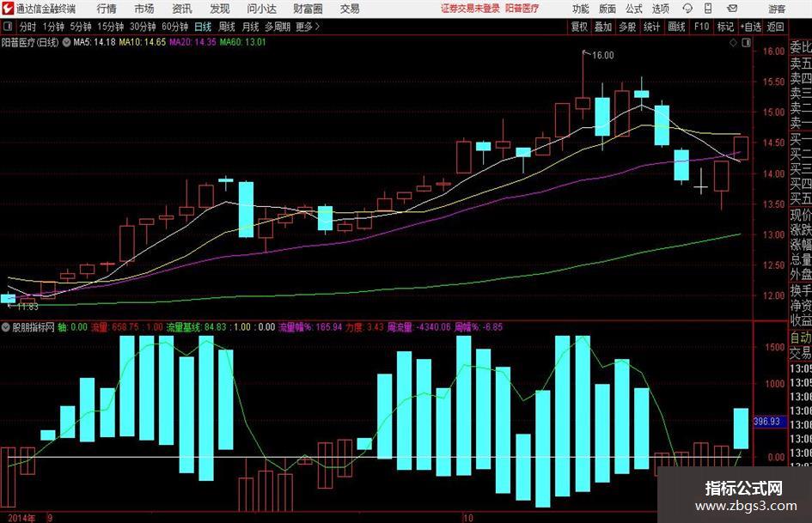Image resolution: width=812 pixels, height=523 pixels.
Task: Switch to the 周线 weekly tab
Action: pyautogui.click(x=227, y=27)
